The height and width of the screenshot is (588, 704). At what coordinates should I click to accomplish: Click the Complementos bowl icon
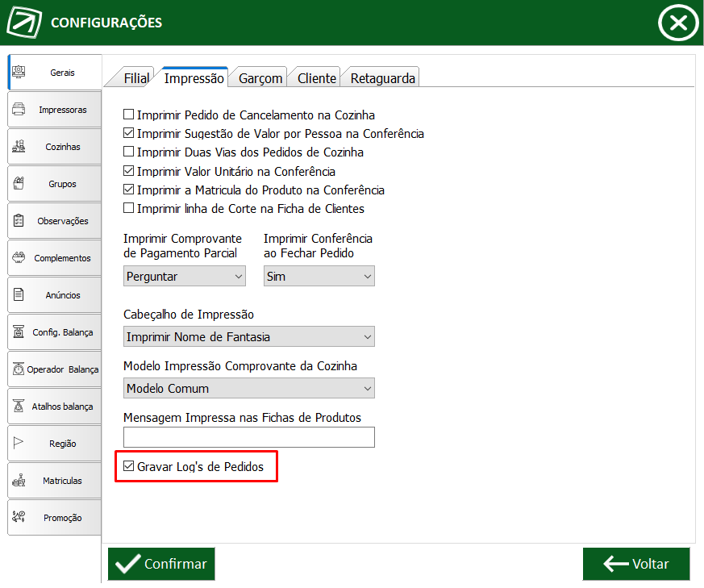[19, 257]
